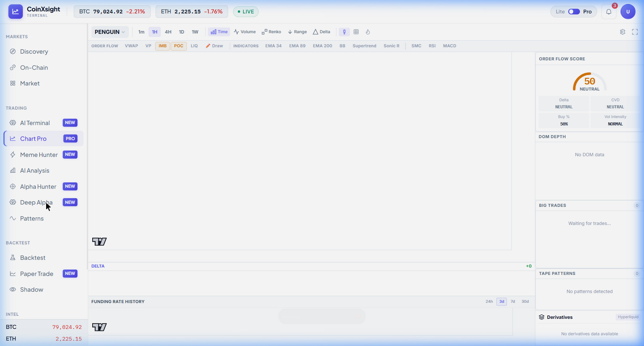
Task: Toggle the Lite/Pro mode switch
Action: tap(574, 12)
